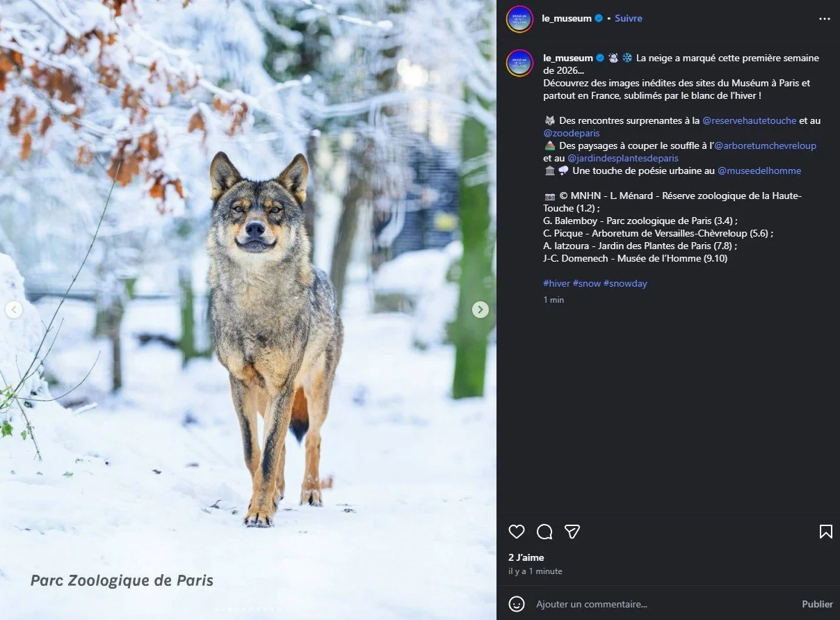The width and height of the screenshot is (840, 620).
Task: Open comments via speech bubble icon
Action: pos(544,532)
